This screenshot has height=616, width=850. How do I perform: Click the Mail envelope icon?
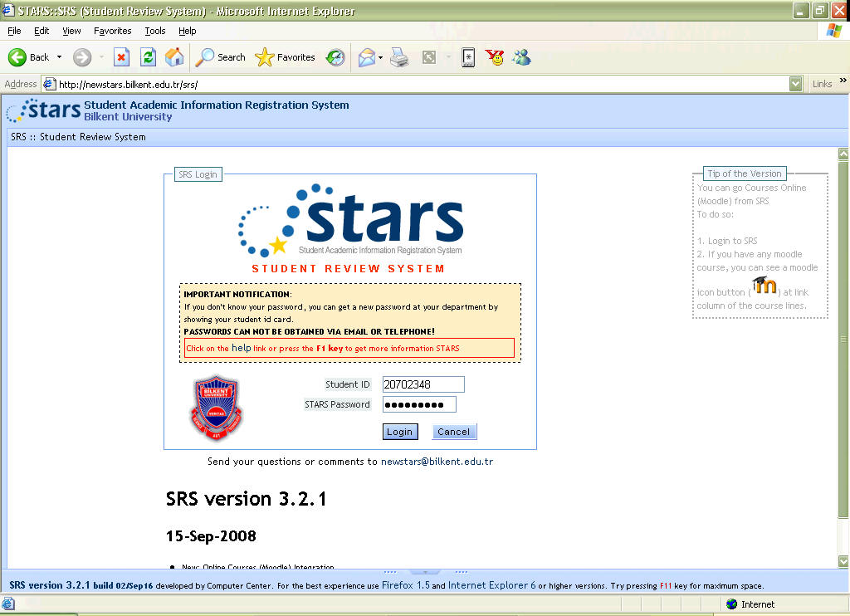367,57
